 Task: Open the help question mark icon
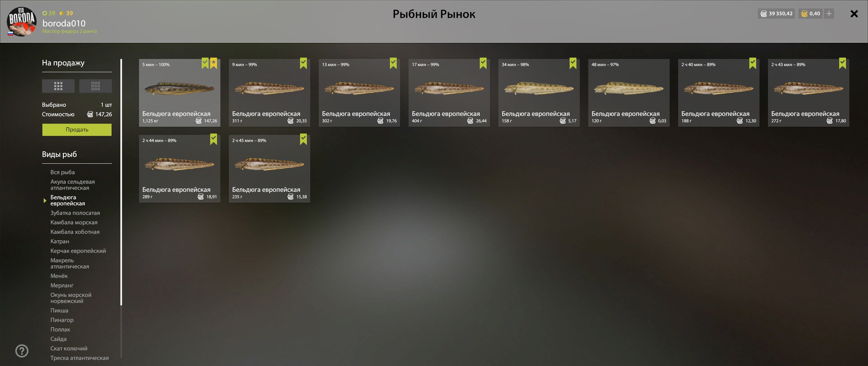tap(22, 351)
